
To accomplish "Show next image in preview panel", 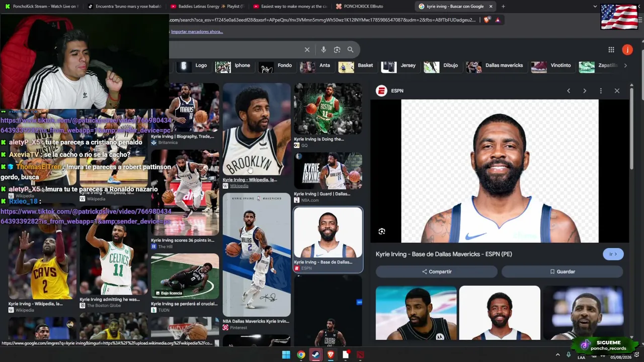I will pos(585,91).
